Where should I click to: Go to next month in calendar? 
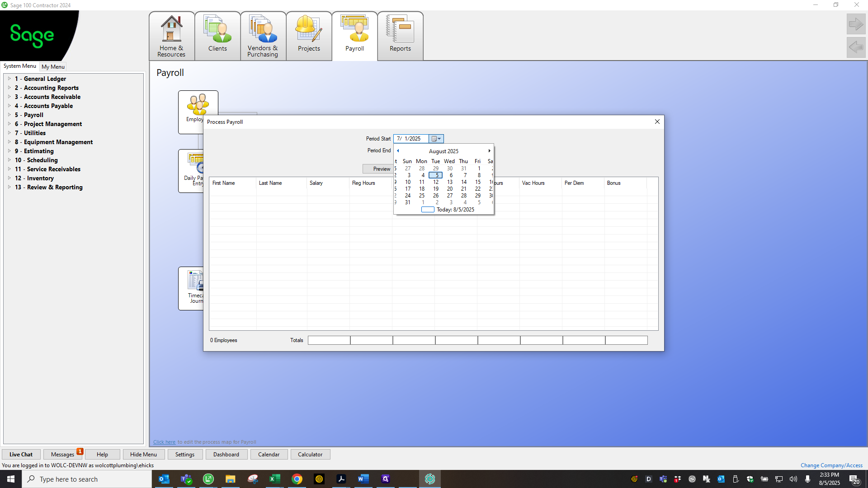pyautogui.click(x=489, y=151)
